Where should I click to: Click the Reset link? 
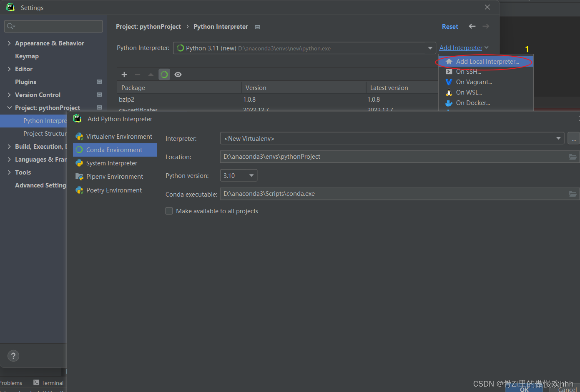450,27
